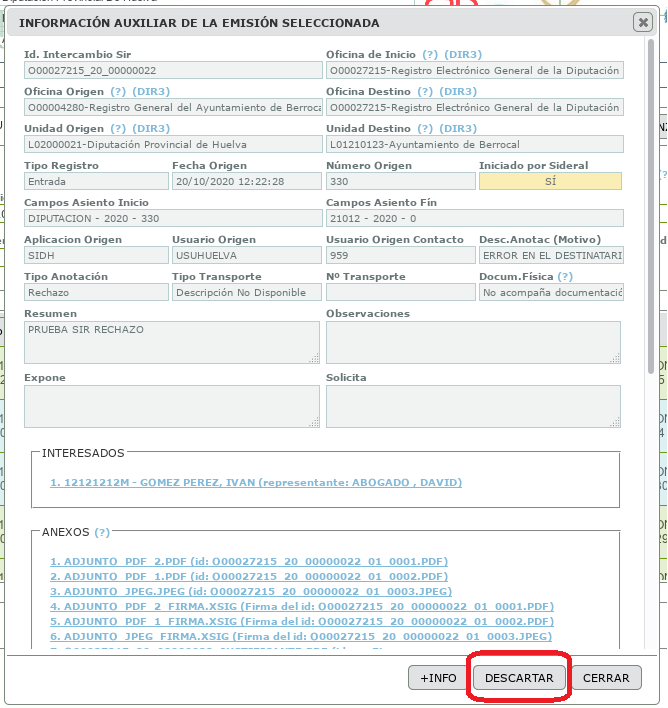Viewport: 668px width, 708px height.
Task: Click the Observaciones text area
Action: (x=473, y=343)
